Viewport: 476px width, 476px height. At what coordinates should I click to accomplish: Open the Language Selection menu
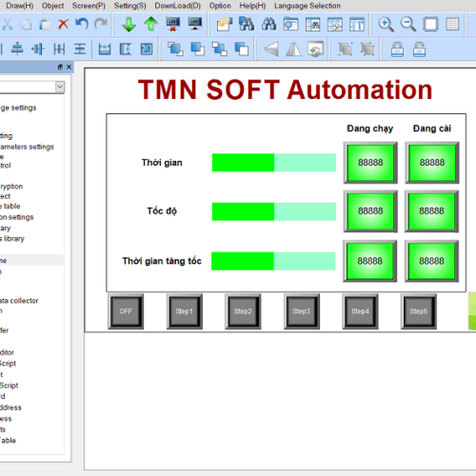tap(307, 6)
